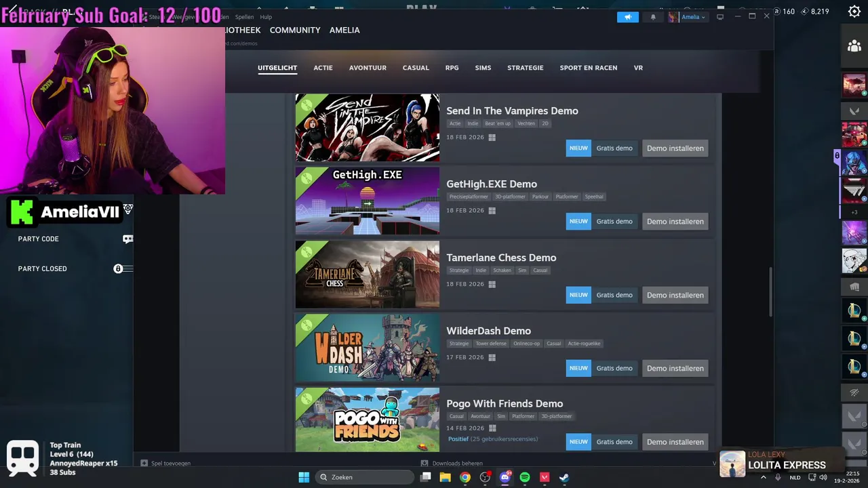Click the Valorant logo separator in friends sidebar
The width and height of the screenshot is (868, 488).
(854, 110)
